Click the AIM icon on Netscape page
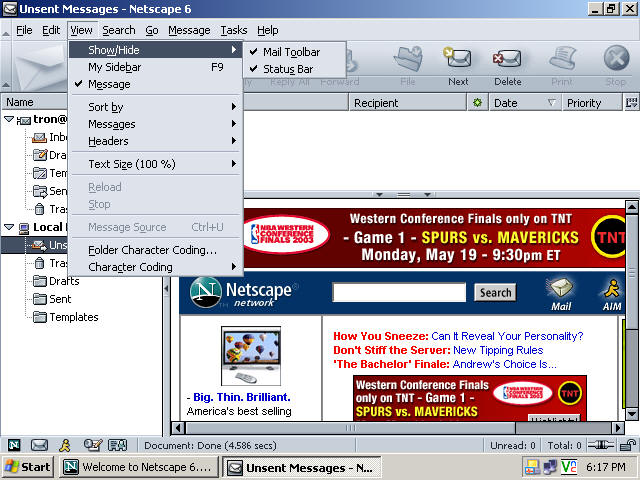Screen dimensions: 640x480 (612, 294)
